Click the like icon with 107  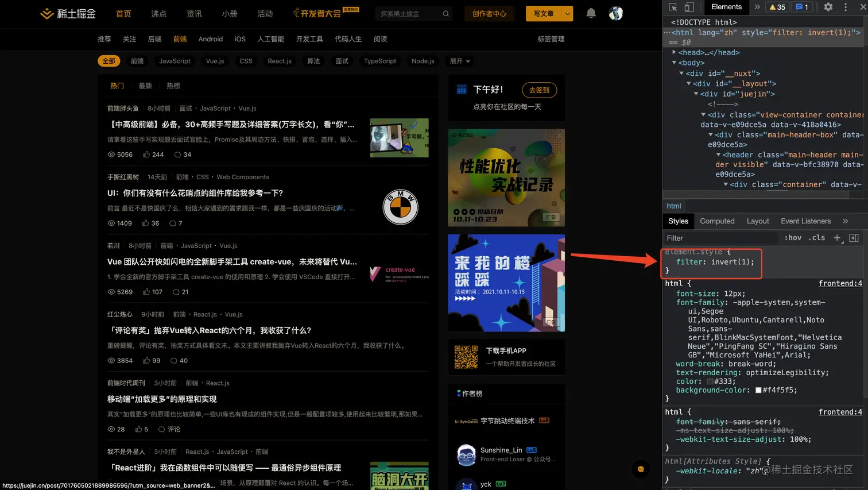145,292
